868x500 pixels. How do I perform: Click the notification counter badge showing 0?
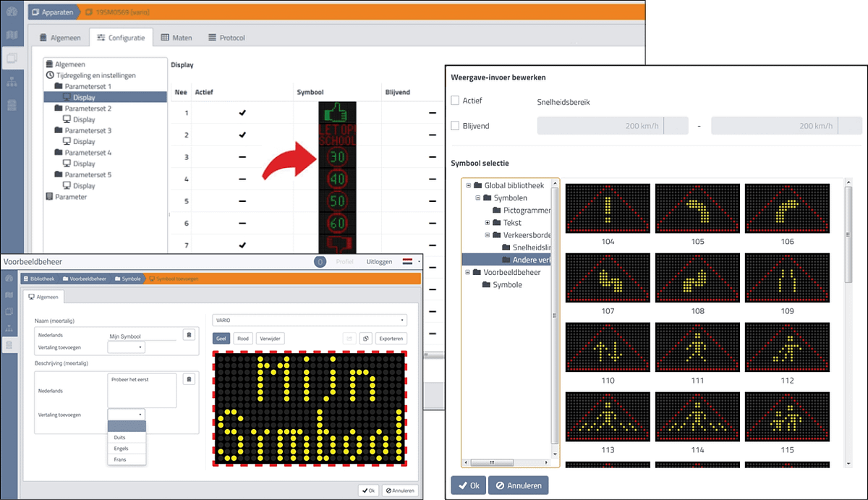coord(320,261)
